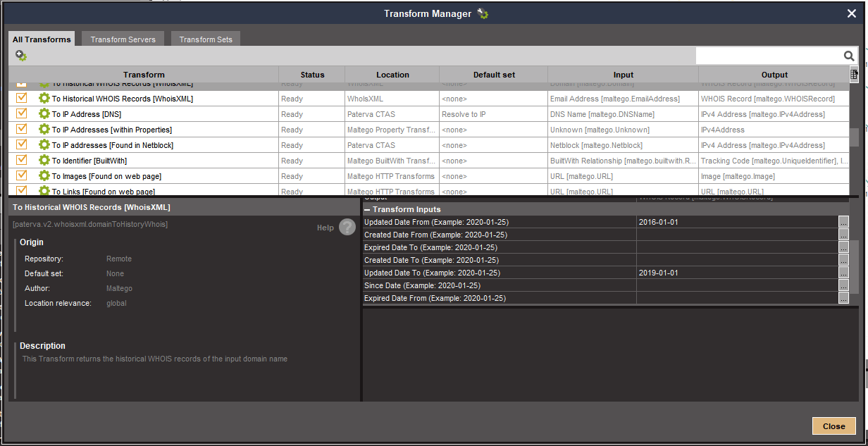Click the Updated Date From (Example: 2020-01-25) label
The height and width of the screenshot is (446, 868).
[x=436, y=223]
